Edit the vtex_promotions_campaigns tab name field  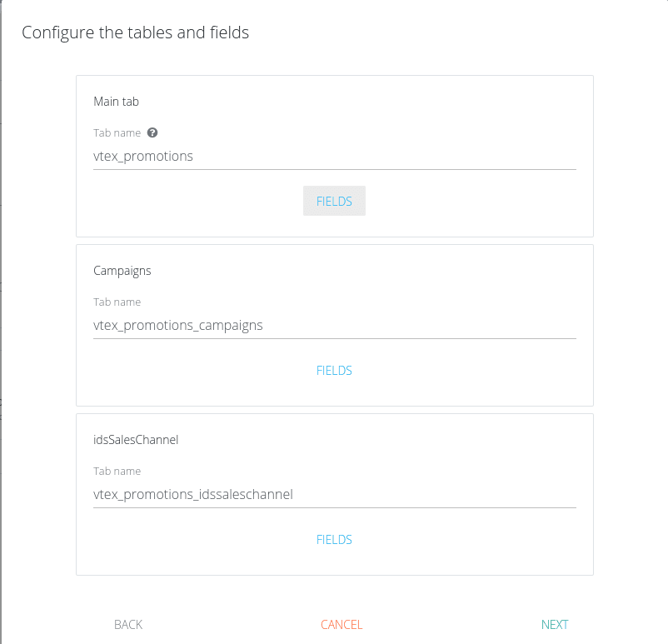333,325
